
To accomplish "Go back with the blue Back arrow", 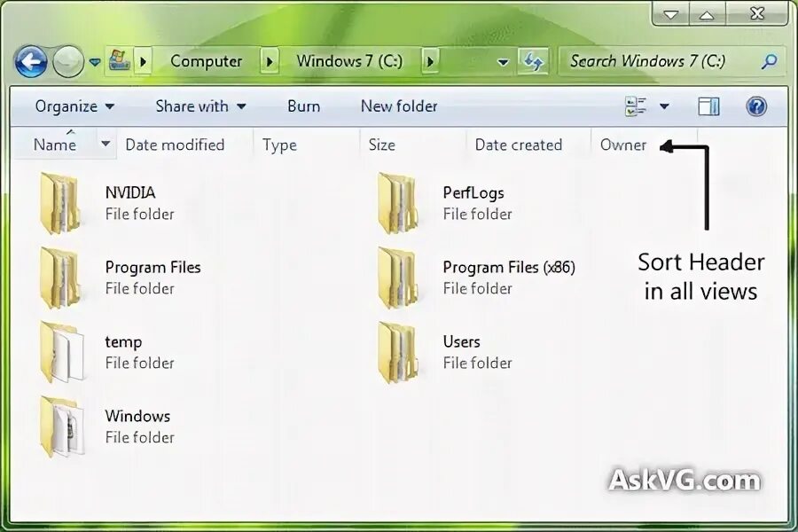I will [31, 61].
